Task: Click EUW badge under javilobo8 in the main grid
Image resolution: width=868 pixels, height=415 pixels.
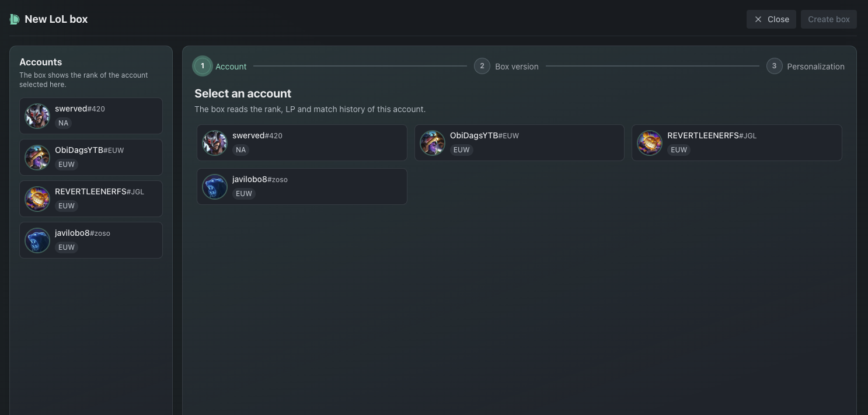Action: [244, 194]
